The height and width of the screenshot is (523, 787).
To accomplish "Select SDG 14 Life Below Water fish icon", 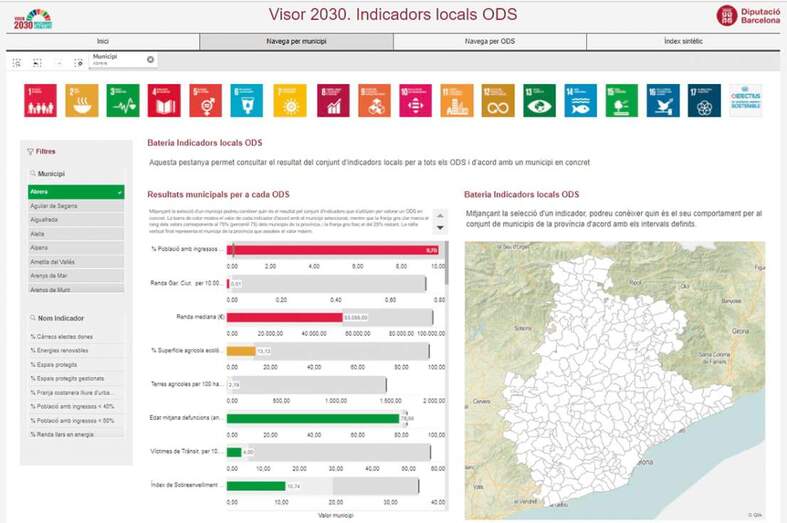I will (x=580, y=100).
